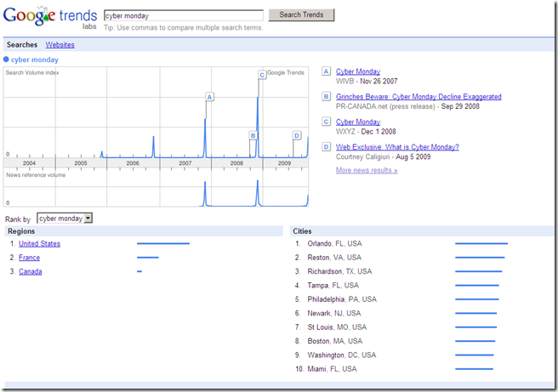This screenshot has height=392, width=558.
Task: Click chart marker C flag
Action: (x=262, y=75)
